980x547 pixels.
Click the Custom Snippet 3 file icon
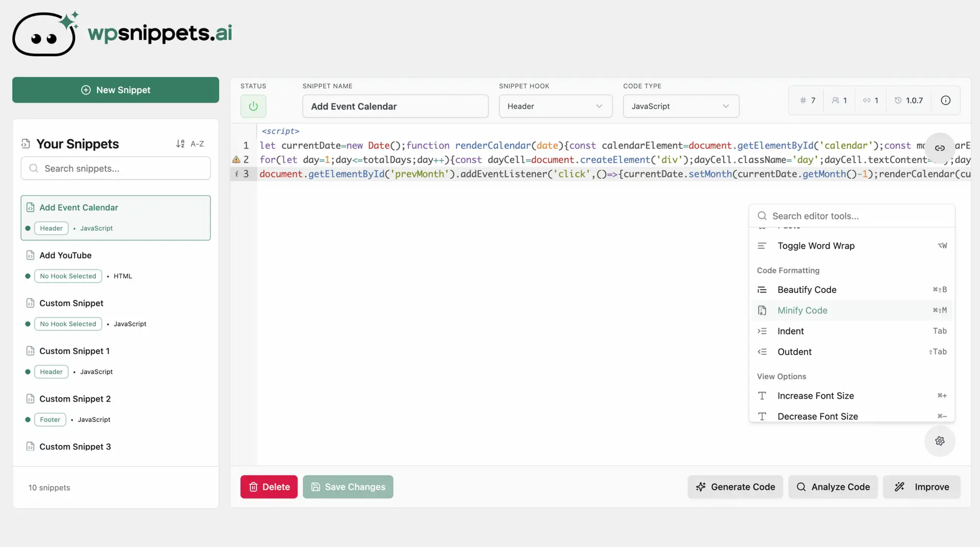[x=30, y=446]
